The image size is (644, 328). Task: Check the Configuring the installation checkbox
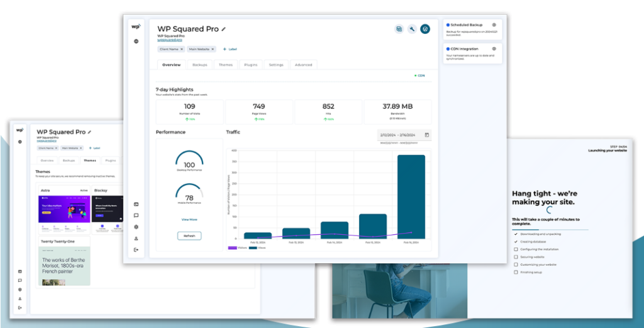(x=516, y=249)
